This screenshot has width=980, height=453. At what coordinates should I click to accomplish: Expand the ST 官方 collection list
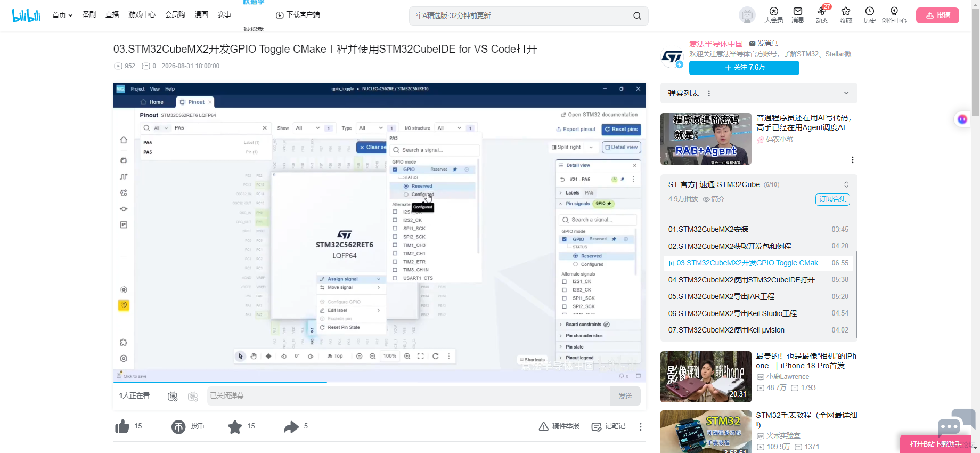pos(846,184)
